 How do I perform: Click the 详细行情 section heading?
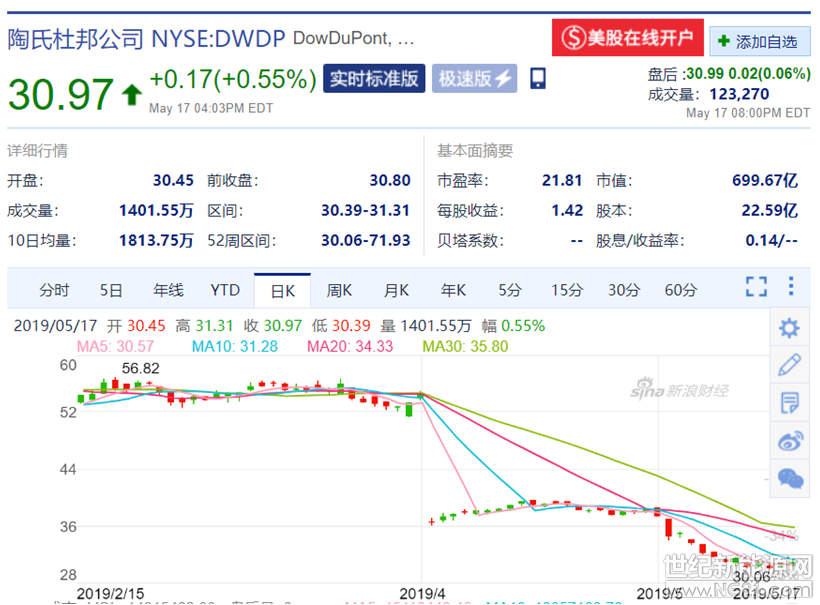point(38,151)
